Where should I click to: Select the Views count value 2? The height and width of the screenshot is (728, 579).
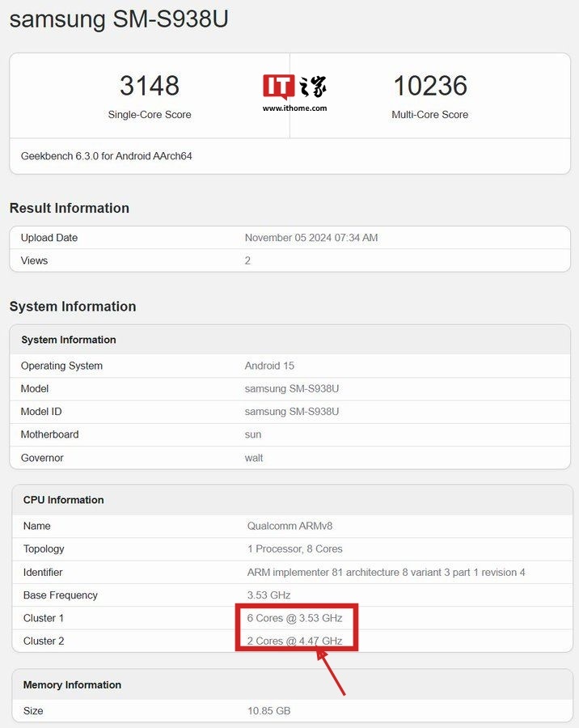tap(247, 260)
